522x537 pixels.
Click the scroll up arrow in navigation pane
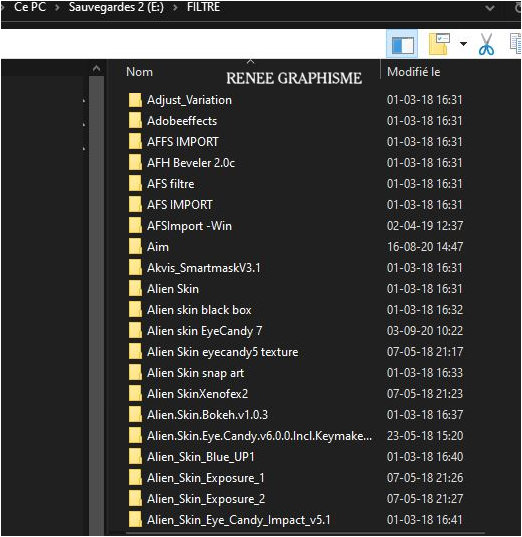97,68
